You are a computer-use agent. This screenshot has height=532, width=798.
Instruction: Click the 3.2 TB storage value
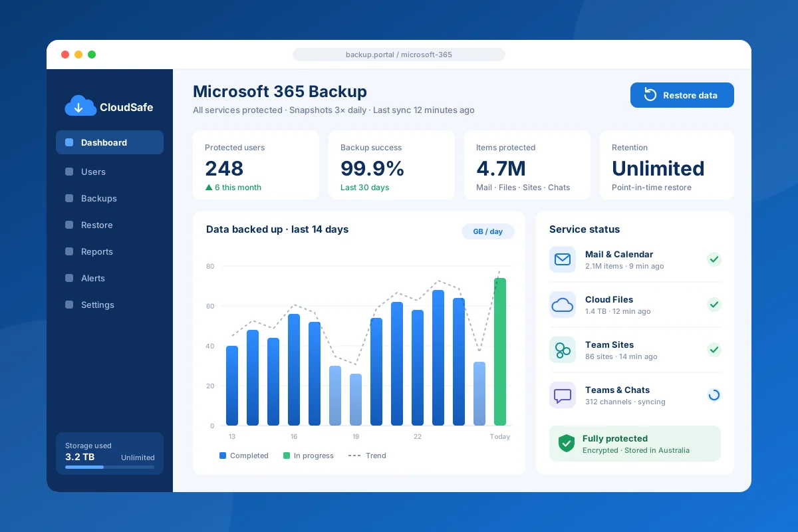coord(80,458)
